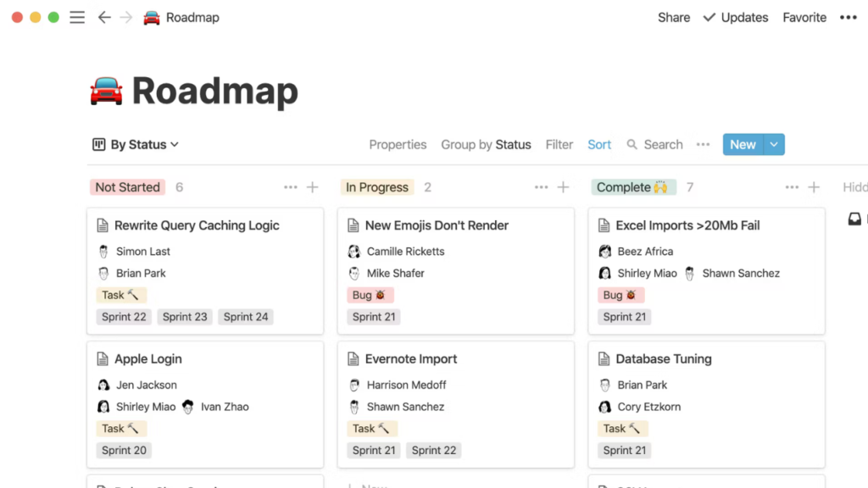The width and height of the screenshot is (868, 488).
Task: Click the red car emoji in the breadcrumb
Action: [x=153, y=17]
